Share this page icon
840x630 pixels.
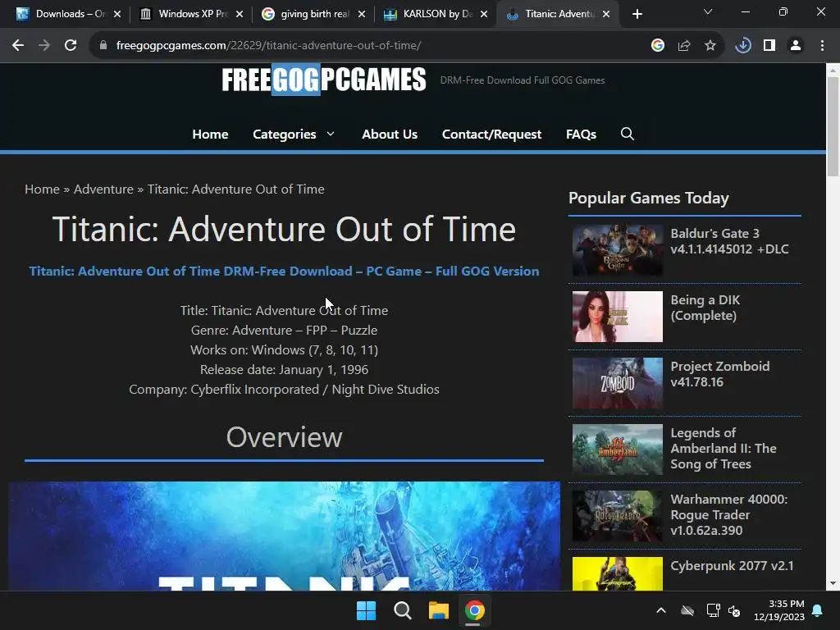[684, 46]
